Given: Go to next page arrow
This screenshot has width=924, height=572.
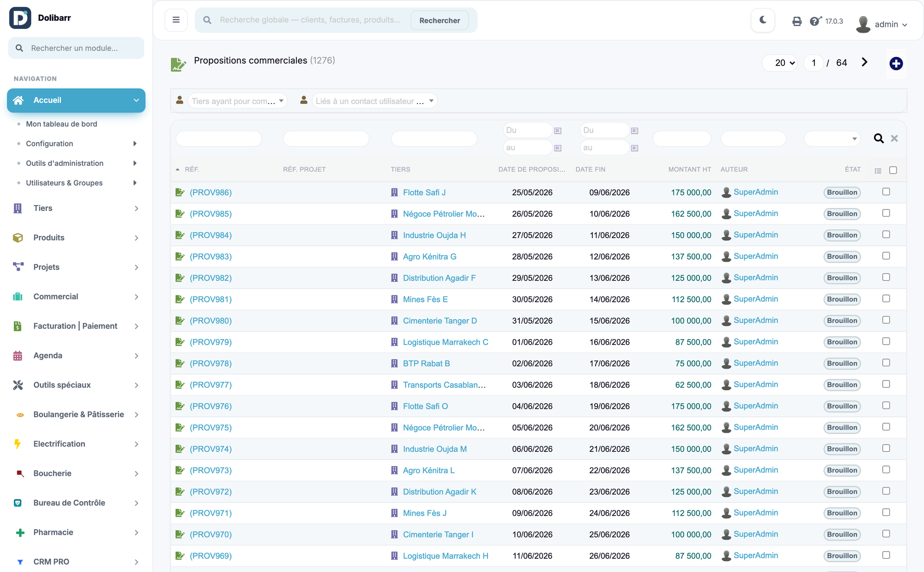Looking at the screenshot, I should (x=865, y=62).
